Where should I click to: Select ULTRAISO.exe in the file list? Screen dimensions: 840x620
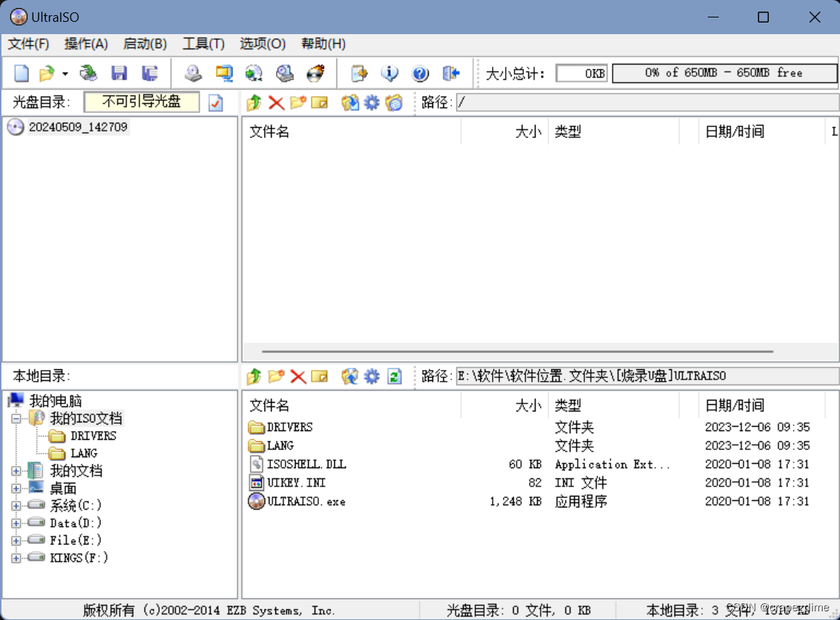[307, 502]
